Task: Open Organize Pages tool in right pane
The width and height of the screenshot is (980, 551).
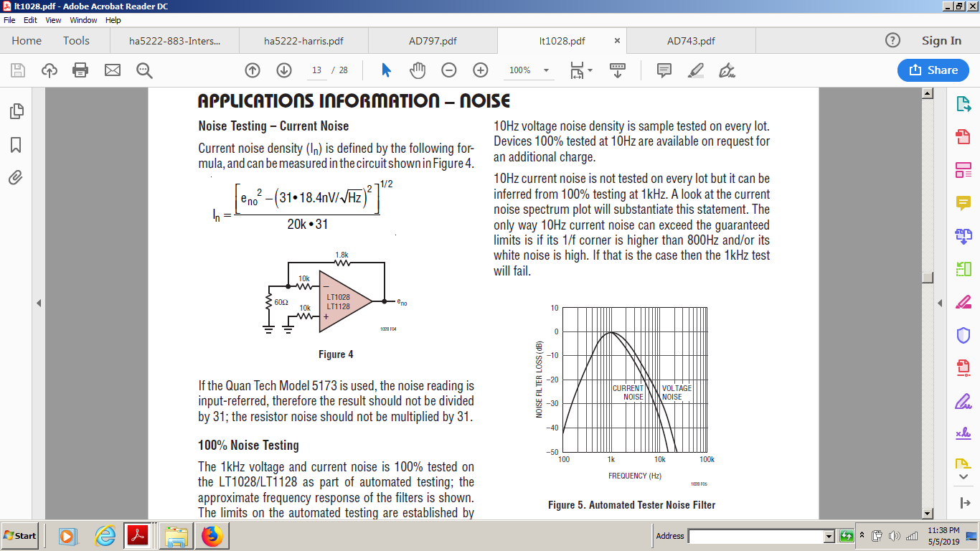Action: pyautogui.click(x=963, y=269)
